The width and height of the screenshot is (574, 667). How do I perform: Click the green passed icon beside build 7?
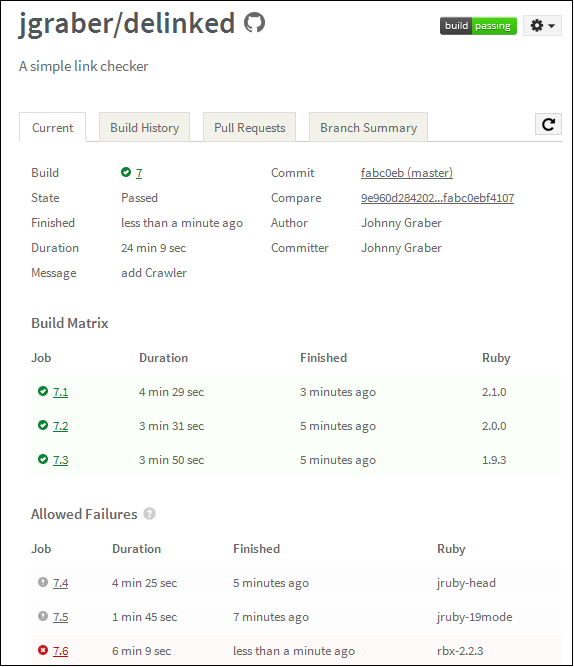pyautogui.click(x=126, y=172)
